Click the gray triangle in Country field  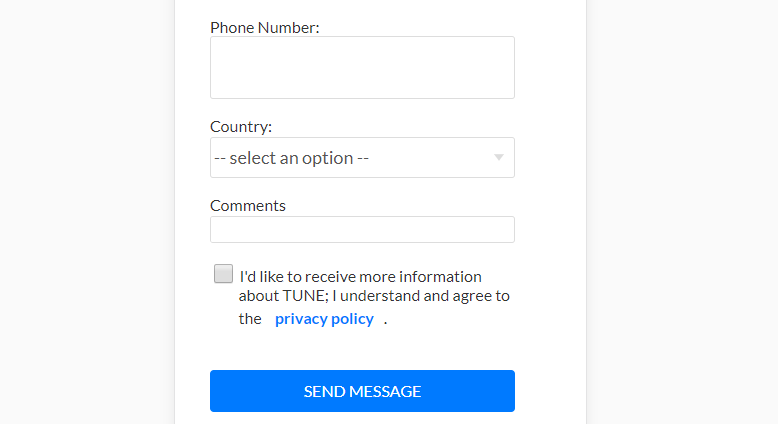[499, 158]
